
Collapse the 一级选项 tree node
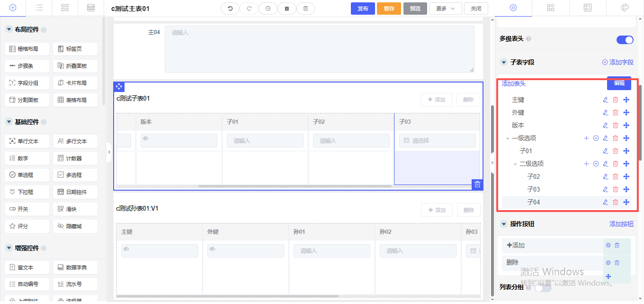pyautogui.click(x=508, y=138)
